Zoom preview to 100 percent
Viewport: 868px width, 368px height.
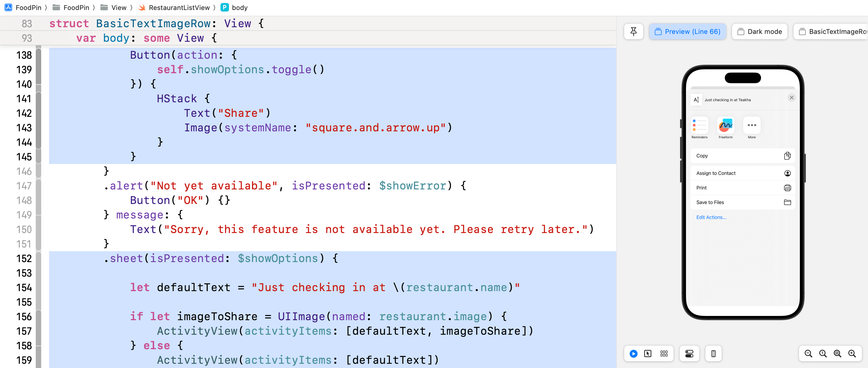pyautogui.click(x=823, y=353)
